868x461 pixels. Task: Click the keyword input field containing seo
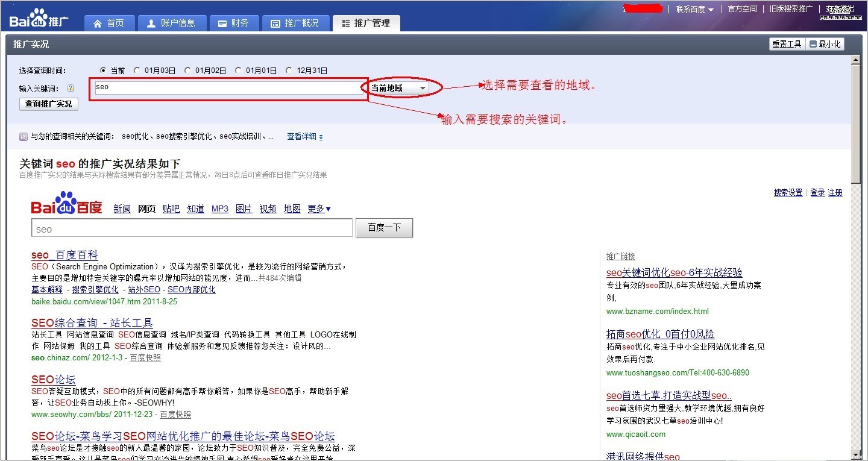click(228, 88)
